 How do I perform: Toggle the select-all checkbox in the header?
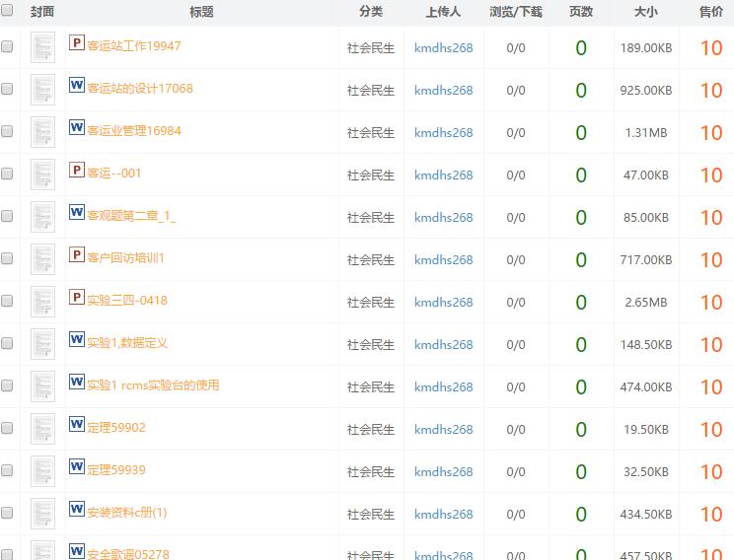pyautogui.click(x=8, y=12)
